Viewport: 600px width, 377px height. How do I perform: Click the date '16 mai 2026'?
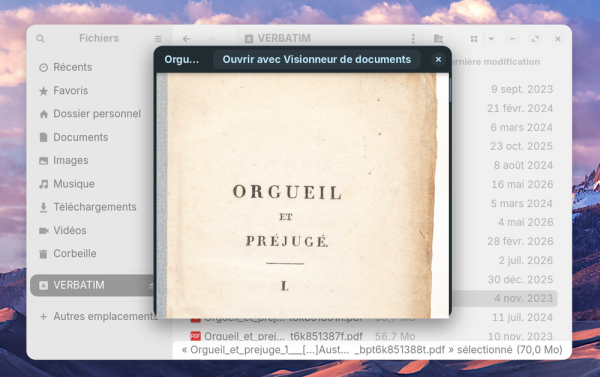pos(522,184)
